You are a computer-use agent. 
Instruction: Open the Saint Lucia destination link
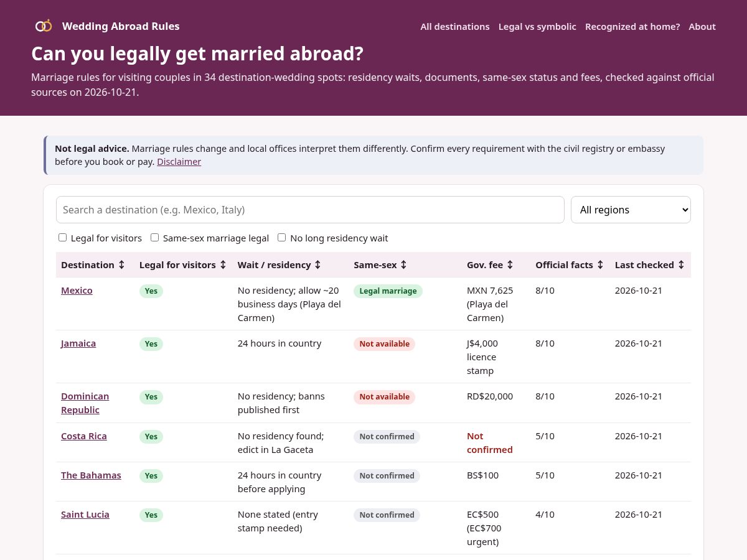85,515
